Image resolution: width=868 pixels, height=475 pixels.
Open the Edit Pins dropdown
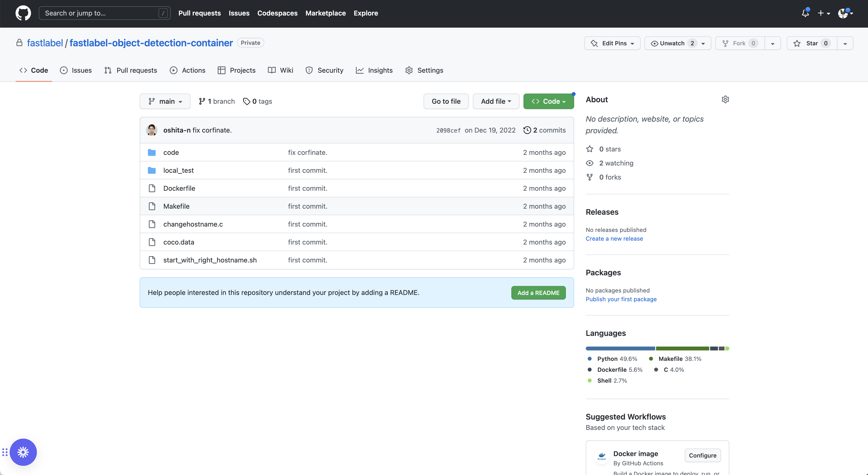coord(612,43)
